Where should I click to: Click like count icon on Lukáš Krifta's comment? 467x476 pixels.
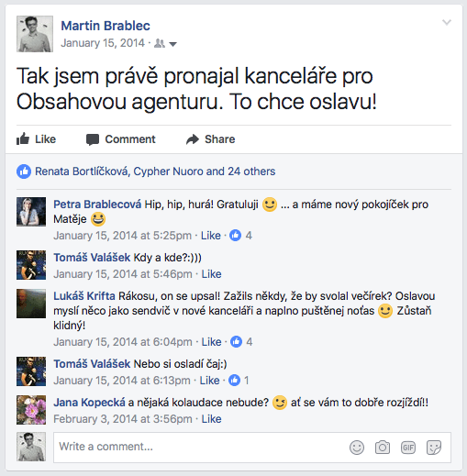click(236, 342)
